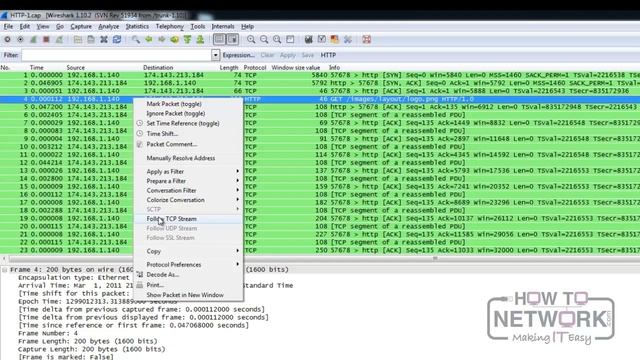
Task: Reset zoom to normal size
Action: click(x=277, y=40)
